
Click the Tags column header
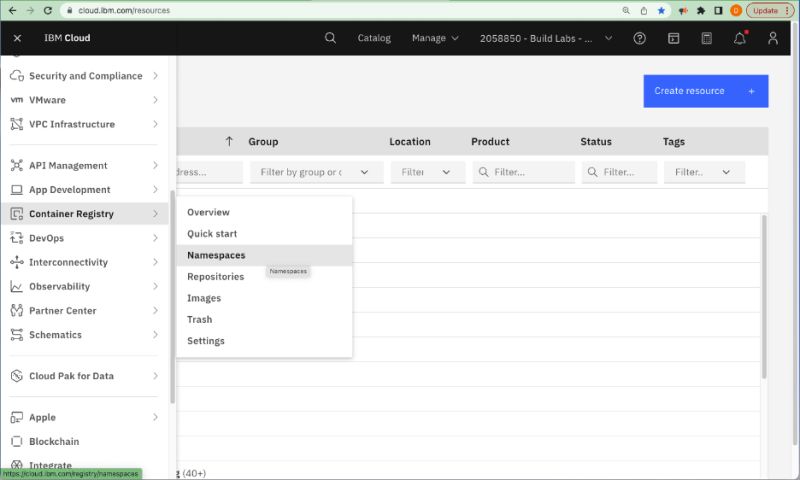tap(673, 141)
